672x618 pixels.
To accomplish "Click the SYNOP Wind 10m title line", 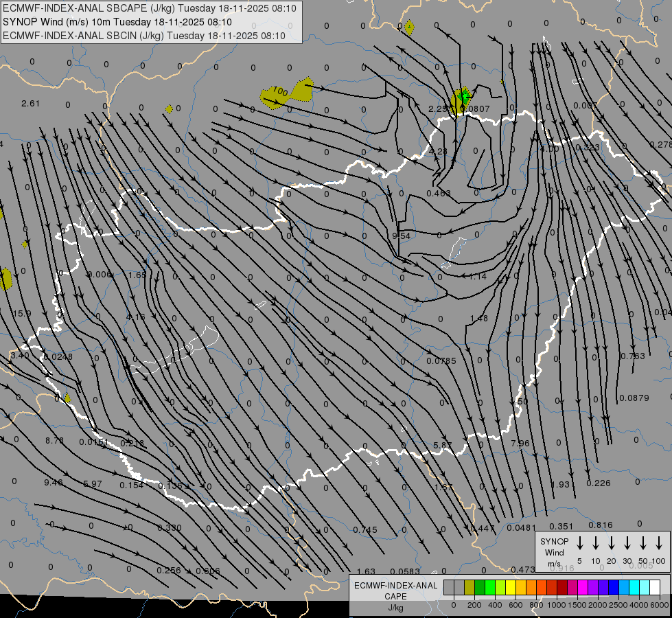I will click(117, 22).
